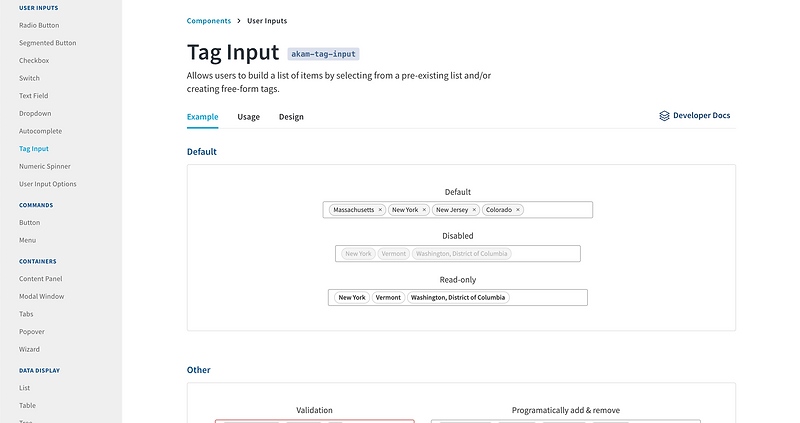Switch to the Design tab
This screenshot has height=423, width=800.
click(x=291, y=117)
